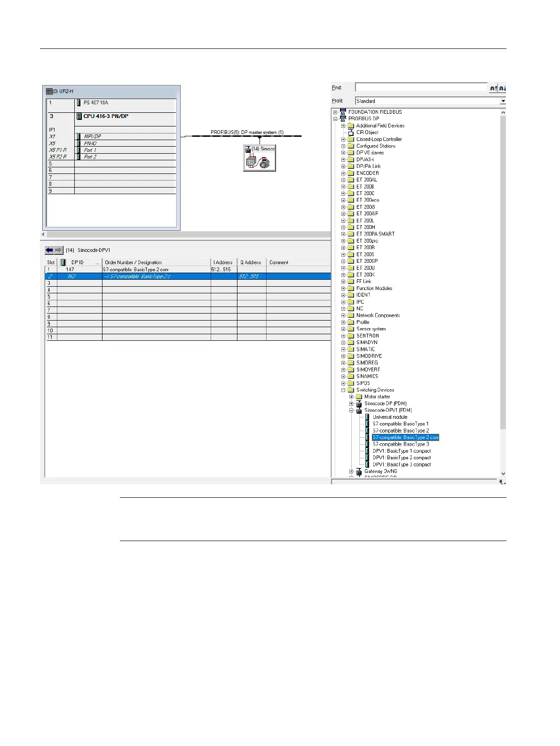Click the Simocode-DPV1 (PDM) device icon
This screenshot has height=746, width=560.
click(x=359, y=410)
